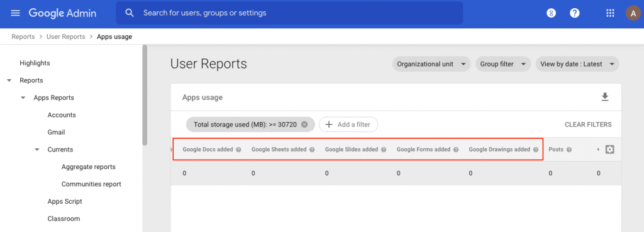Open the View by date dropdown
The width and height of the screenshot is (644, 232).
pyautogui.click(x=577, y=64)
